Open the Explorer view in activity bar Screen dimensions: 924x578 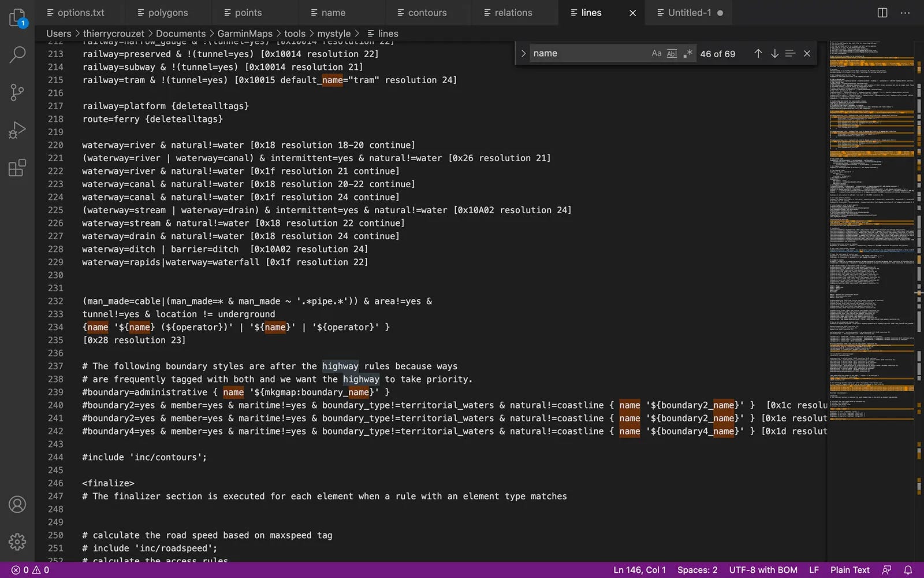click(x=17, y=17)
